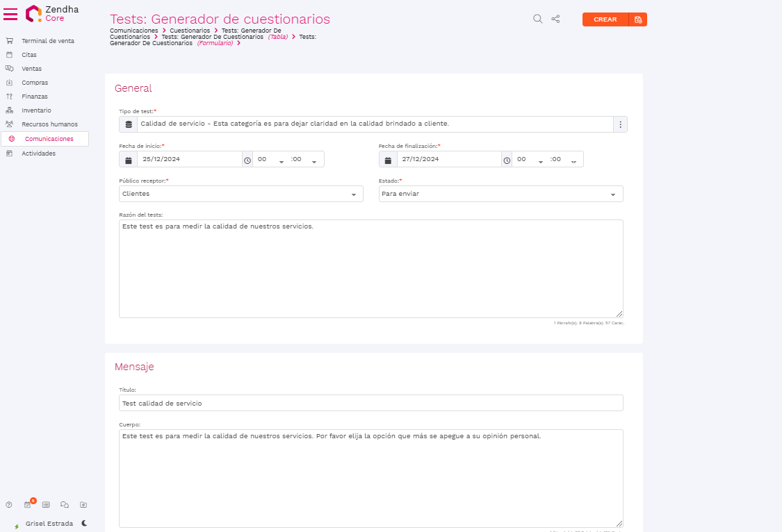Viewport: 782px width, 532px height.
Task: Click the three-dot menu for Tipo de test
Action: pos(620,124)
